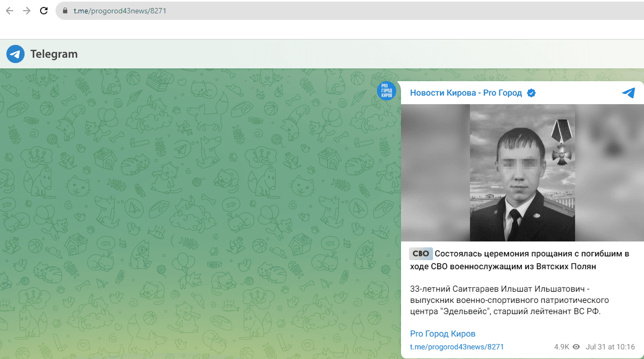Click the paragraph starting with 33-летний
Image resolution: width=644 pixels, height=359 pixels.
(509, 300)
